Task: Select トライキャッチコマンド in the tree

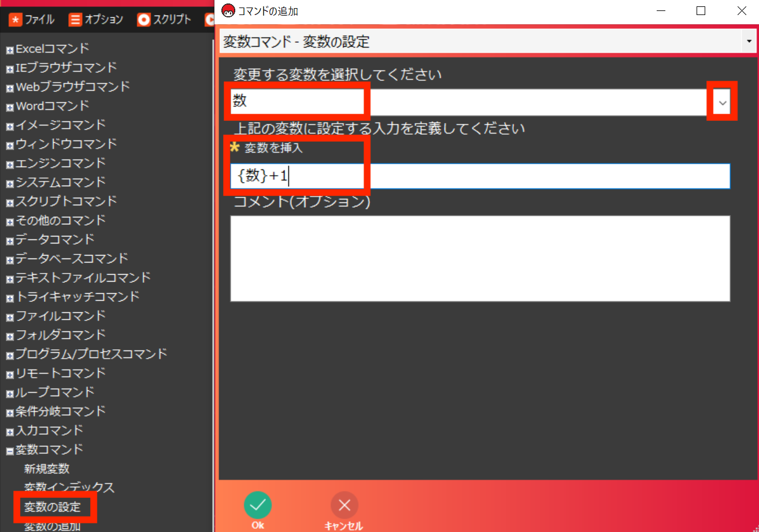Action: (x=77, y=297)
